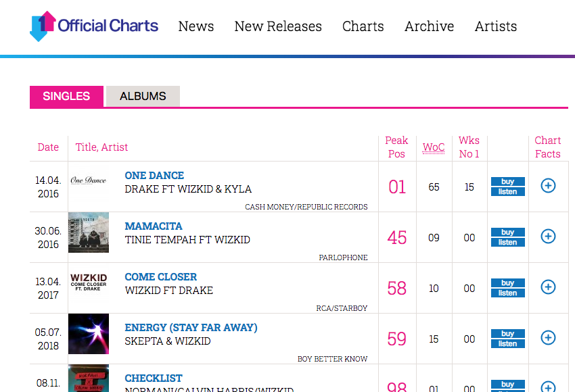Switch to the Albums tab
The height and width of the screenshot is (392, 575).
(143, 96)
